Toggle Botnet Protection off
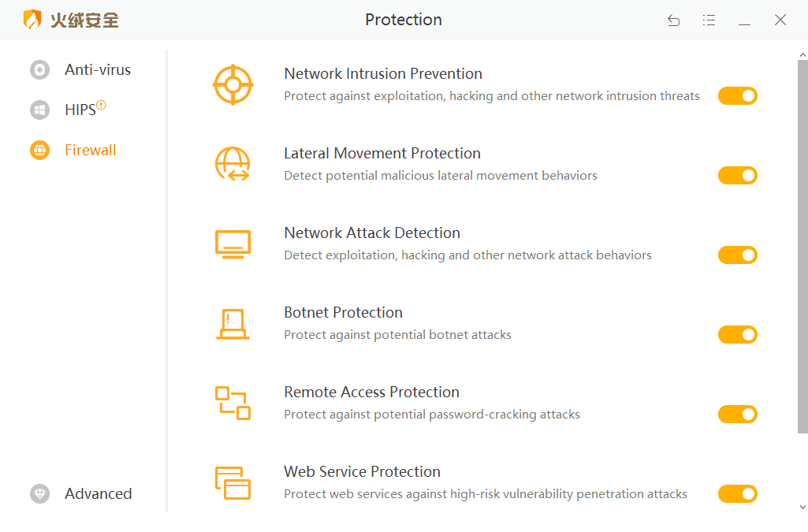This screenshot has height=532, width=808. coord(737,335)
